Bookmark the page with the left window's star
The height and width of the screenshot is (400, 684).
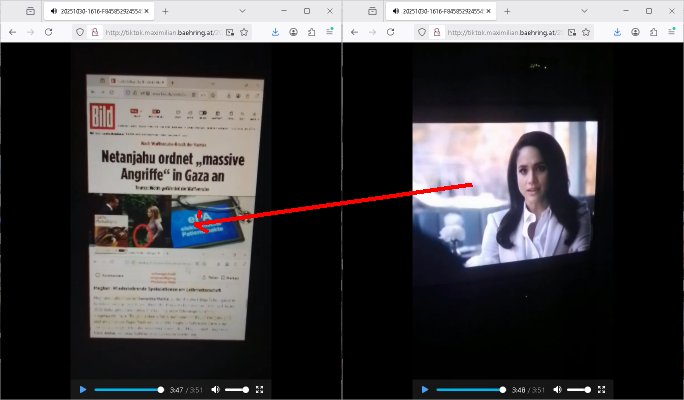tap(244, 32)
